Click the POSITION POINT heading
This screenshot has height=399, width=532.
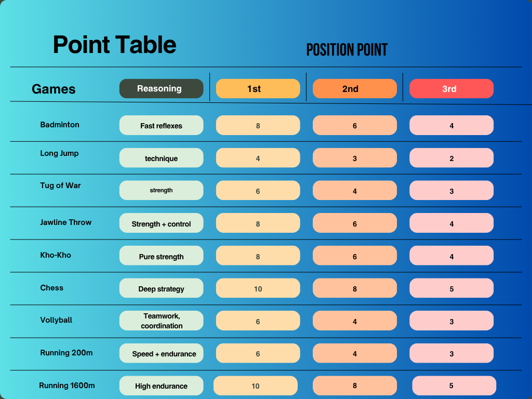[347, 50]
